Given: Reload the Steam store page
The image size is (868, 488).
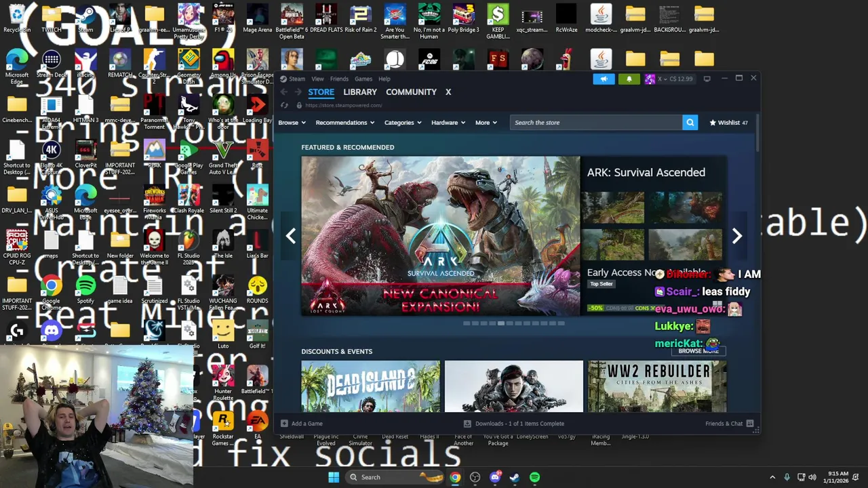Looking at the screenshot, I should (284, 105).
